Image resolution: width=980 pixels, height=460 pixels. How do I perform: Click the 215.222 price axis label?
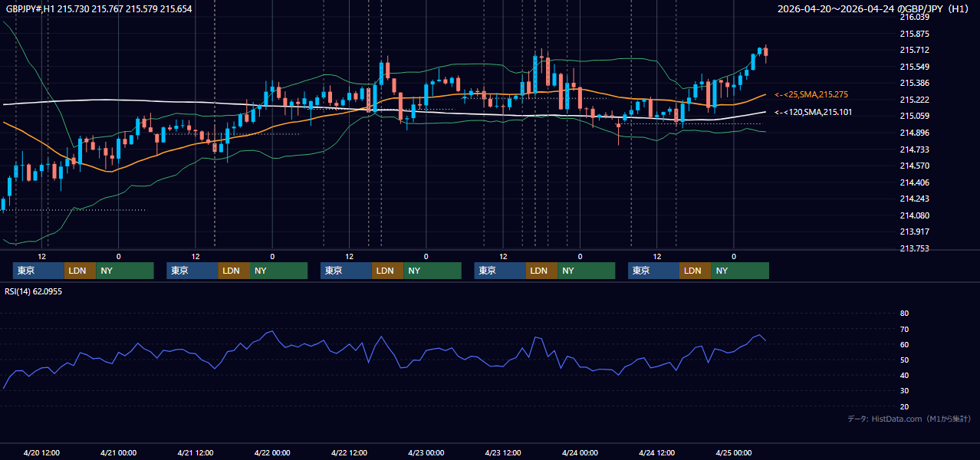point(914,100)
